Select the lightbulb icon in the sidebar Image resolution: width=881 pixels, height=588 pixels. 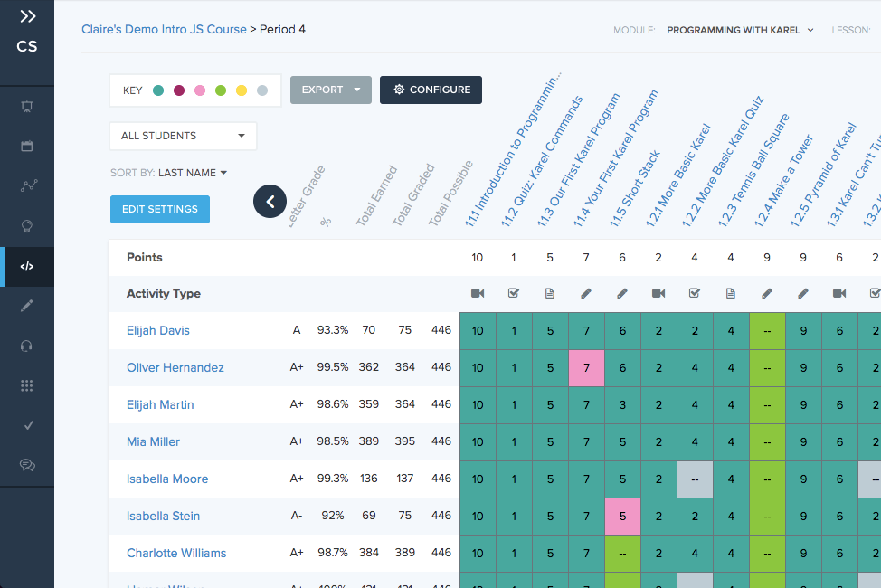pos(26,225)
